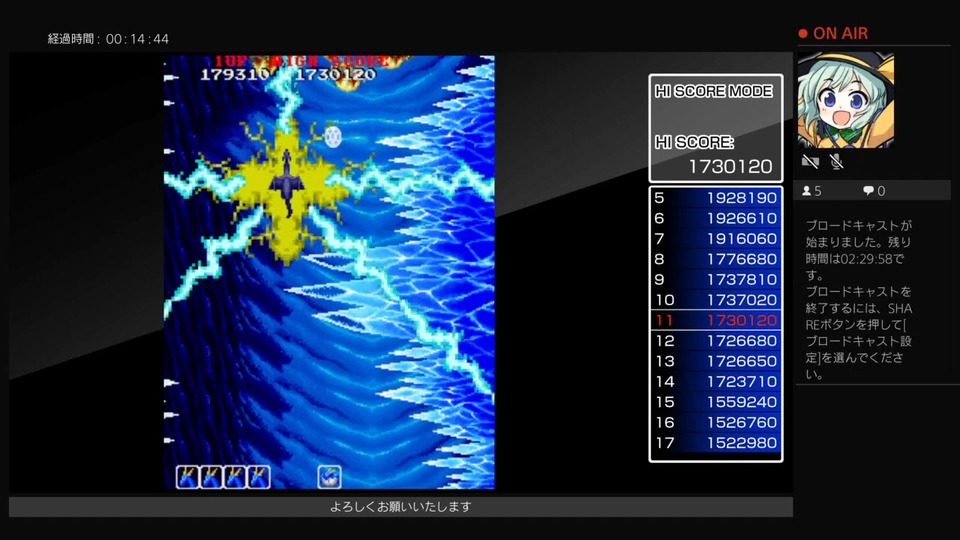The image size is (960, 540).
Task: Select rank 15 score 1559240
Action: pyautogui.click(x=716, y=402)
